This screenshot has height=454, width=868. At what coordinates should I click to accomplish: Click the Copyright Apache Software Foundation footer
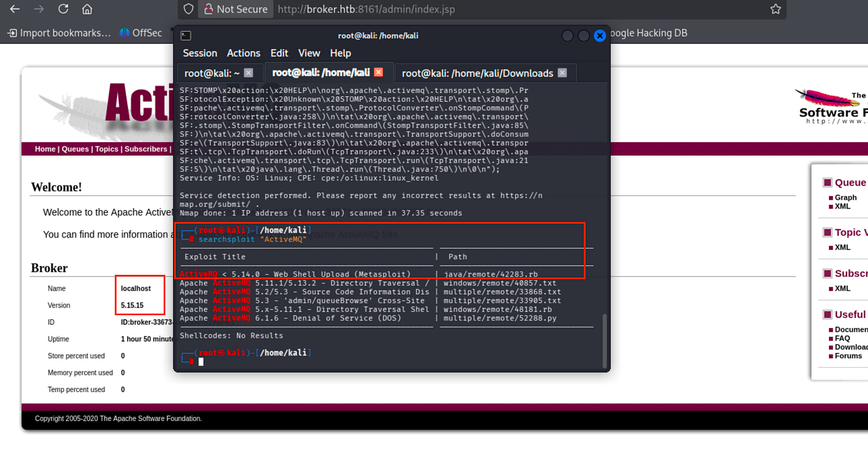tap(118, 419)
